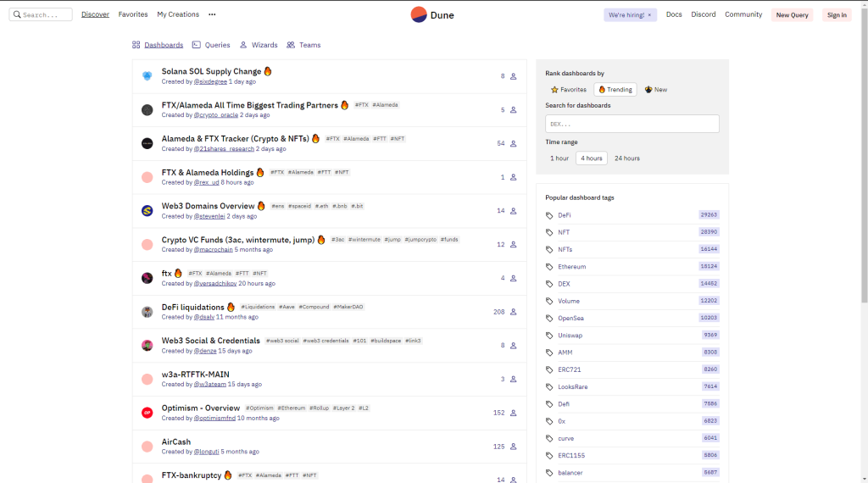Set time range to 4 hours
The image size is (868, 483).
[591, 158]
